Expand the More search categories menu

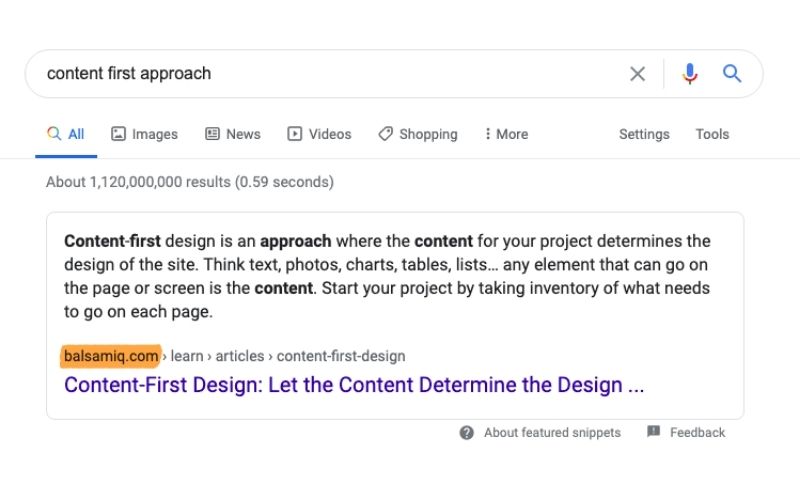pyautogui.click(x=506, y=134)
